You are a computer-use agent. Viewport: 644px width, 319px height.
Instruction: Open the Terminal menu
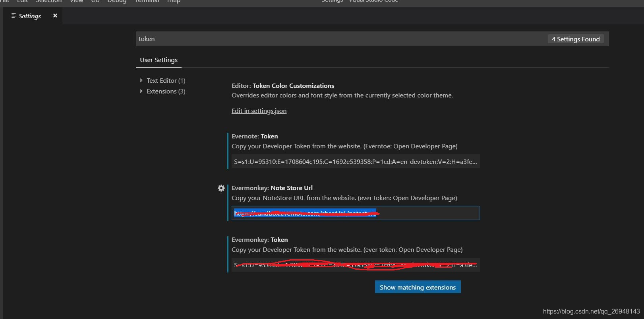click(x=147, y=1)
